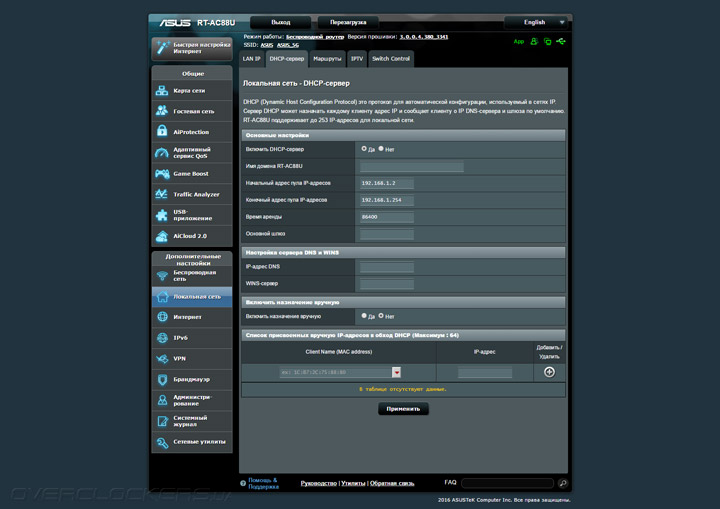Enable DHCP server with Да radio
The image size is (720, 509).
(x=364, y=148)
